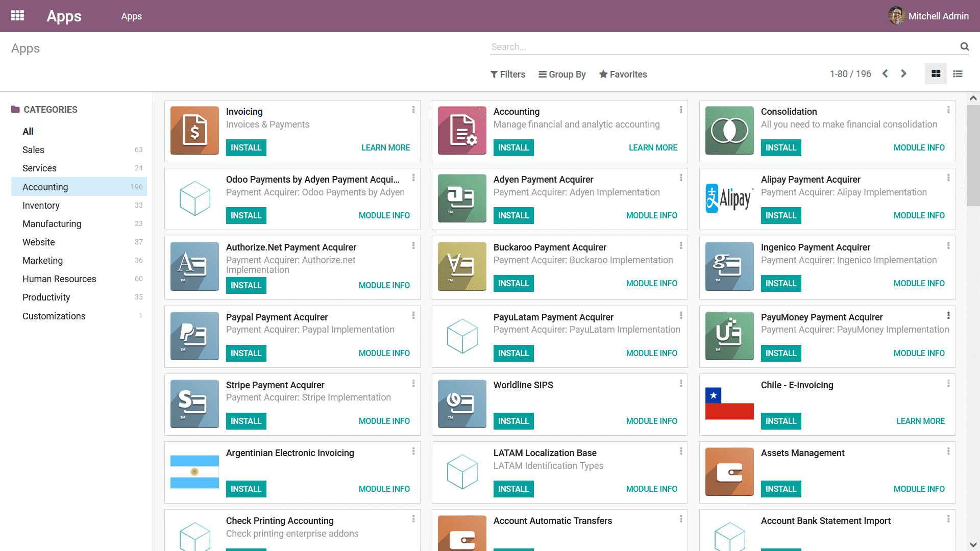Install the Invoicing app

coord(246,147)
